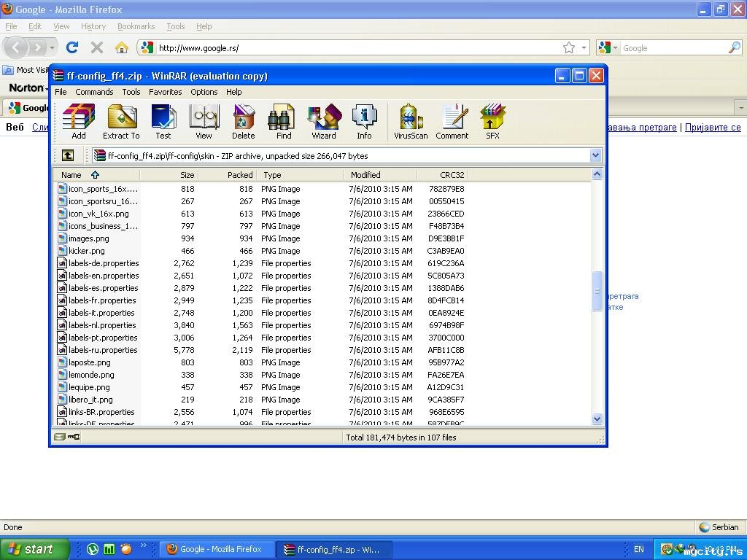Click the Extract To toolbar icon
The image size is (747, 560).
(x=121, y=122)
